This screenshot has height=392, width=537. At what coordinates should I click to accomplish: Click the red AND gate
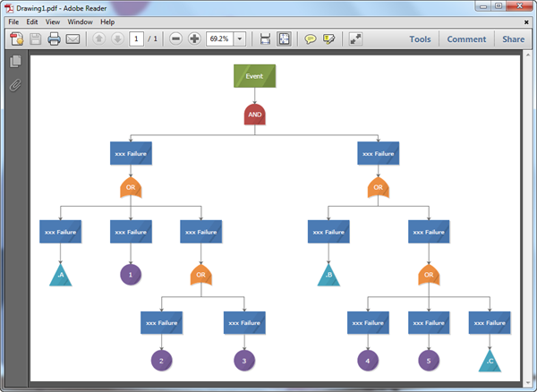pos(254,115)
